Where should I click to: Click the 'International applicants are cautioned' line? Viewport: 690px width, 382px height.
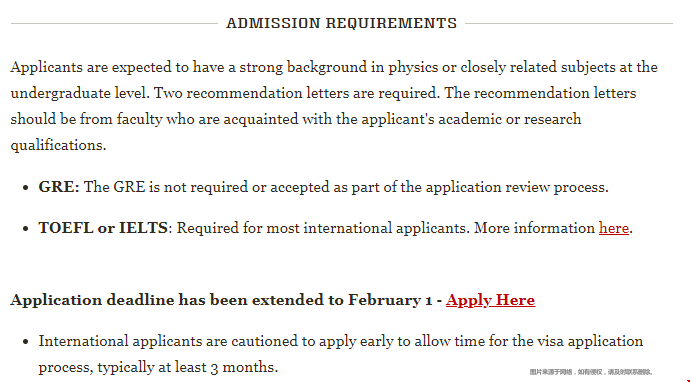(x=341, y=342)
